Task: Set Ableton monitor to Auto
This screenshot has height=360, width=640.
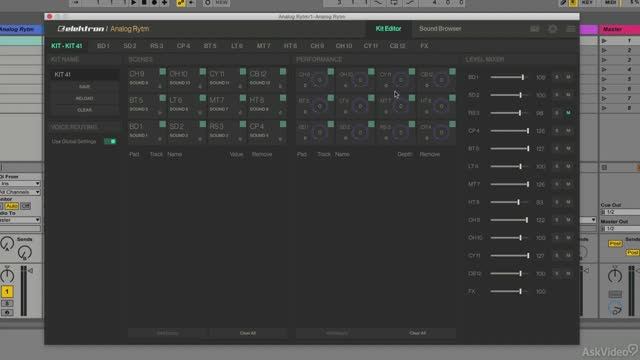Action: pyautogui.click(x=12, y=206)
